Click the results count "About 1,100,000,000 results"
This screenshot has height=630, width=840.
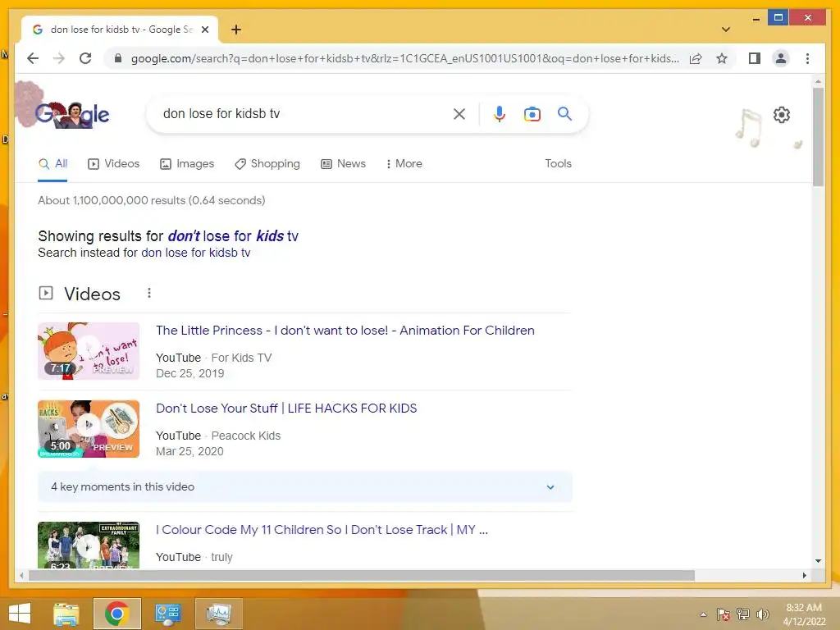[x=152, y=200]
